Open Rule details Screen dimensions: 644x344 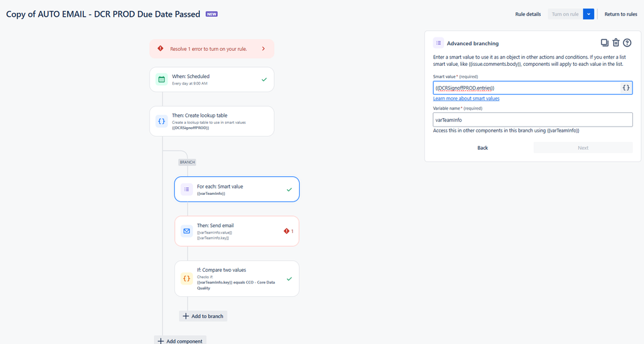(x=528, y=14)
